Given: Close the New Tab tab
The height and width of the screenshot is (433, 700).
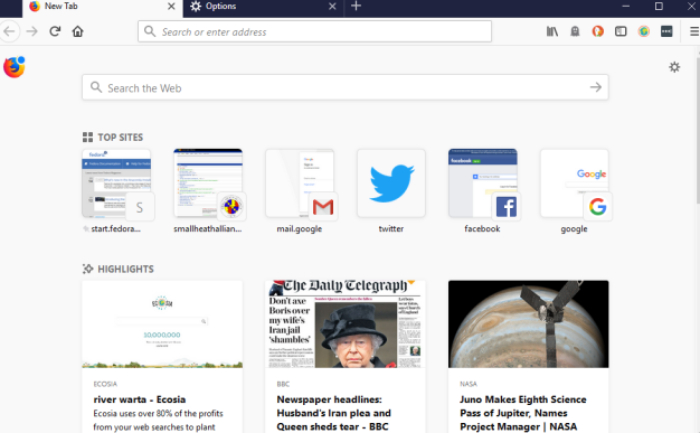Looking at the screenshot, I should (171, 6).
